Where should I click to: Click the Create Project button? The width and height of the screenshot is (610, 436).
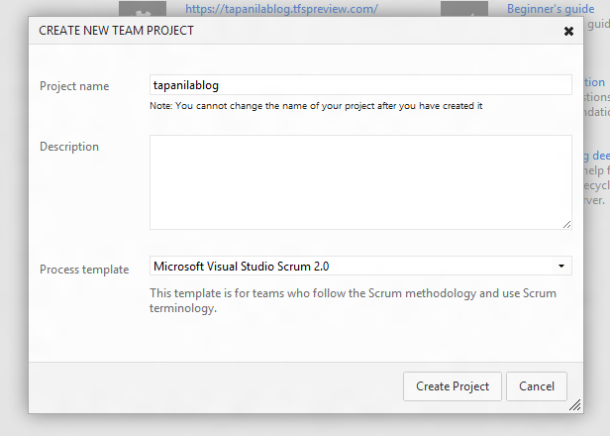tap(452, 386)
